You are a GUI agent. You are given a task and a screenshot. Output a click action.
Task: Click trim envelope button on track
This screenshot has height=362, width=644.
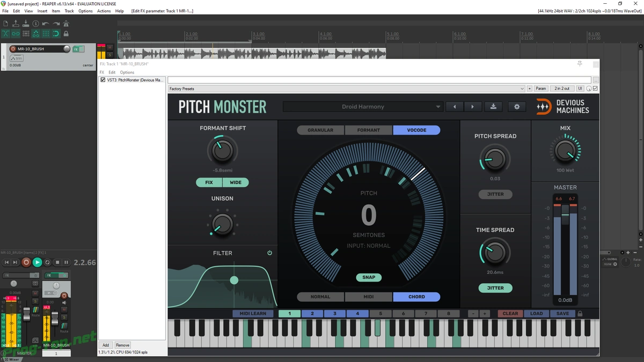[x=17, y=58]
